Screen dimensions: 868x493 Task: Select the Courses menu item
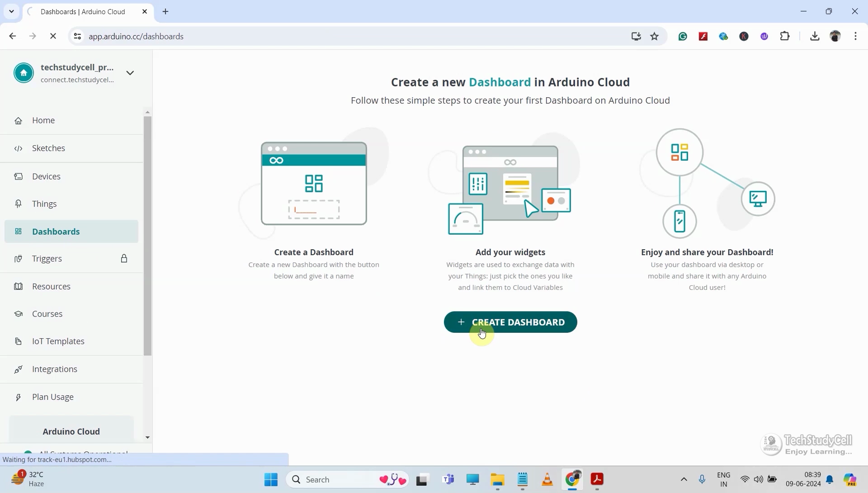point(47,313)
